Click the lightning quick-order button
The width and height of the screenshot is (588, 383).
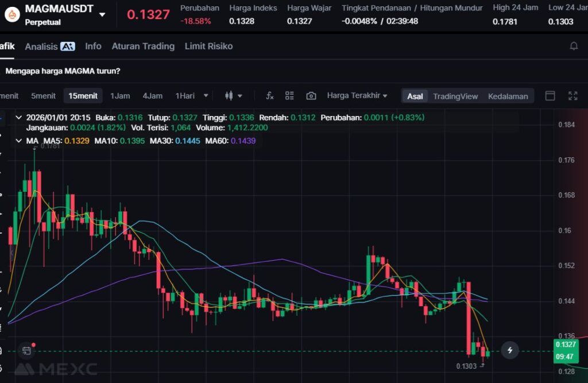click(x=510, y=350)
